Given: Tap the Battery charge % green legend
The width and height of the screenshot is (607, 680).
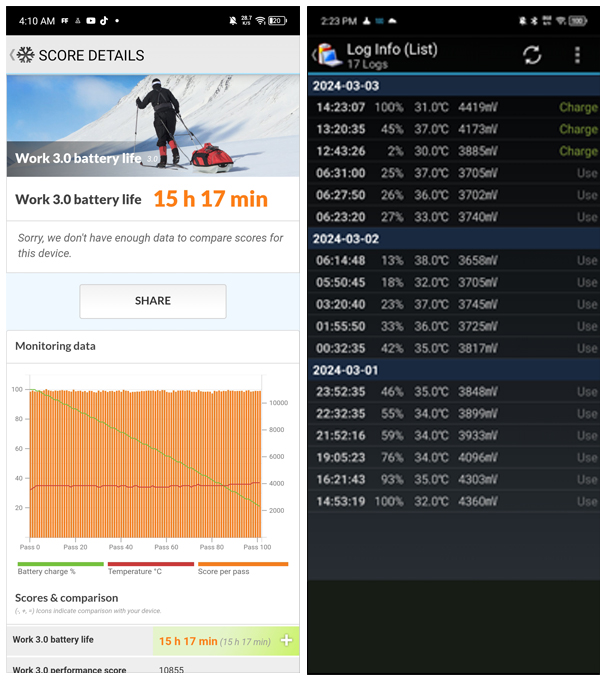Looking at the screenshot, I should [60, 568].
